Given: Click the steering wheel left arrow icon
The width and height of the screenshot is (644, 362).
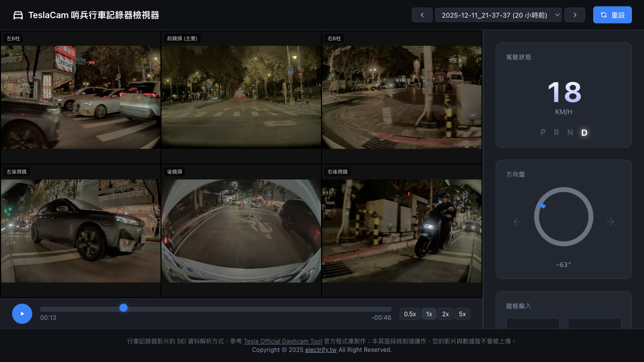Looking at the screenshot, I should point(517,222).
